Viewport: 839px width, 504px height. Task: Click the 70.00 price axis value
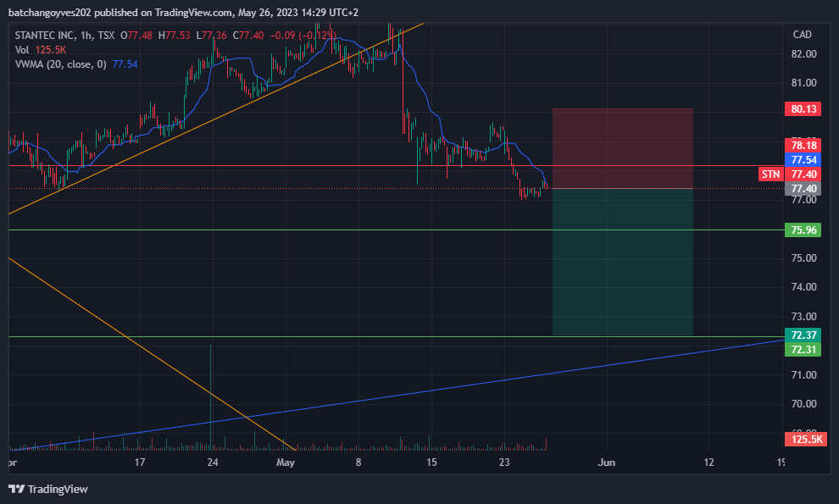click(803, 404)
